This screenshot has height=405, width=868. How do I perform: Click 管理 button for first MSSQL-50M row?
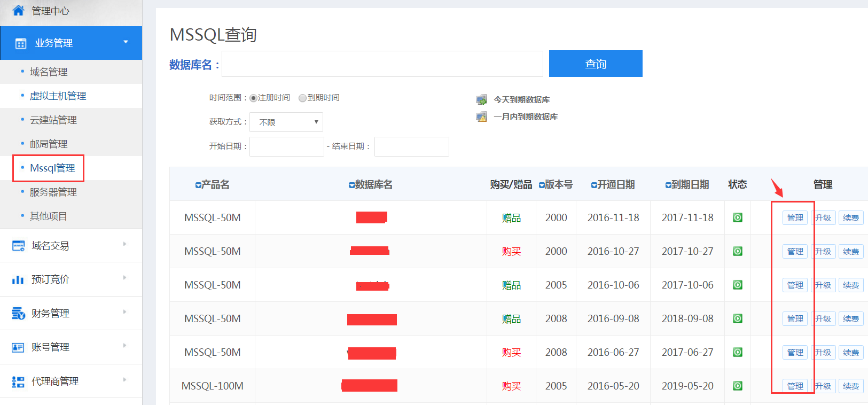pyautogui.click(x=795, y=218)
